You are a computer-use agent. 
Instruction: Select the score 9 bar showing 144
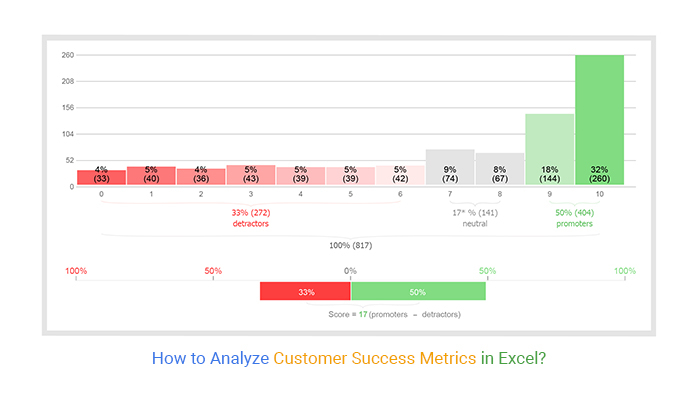coord(549,149)
